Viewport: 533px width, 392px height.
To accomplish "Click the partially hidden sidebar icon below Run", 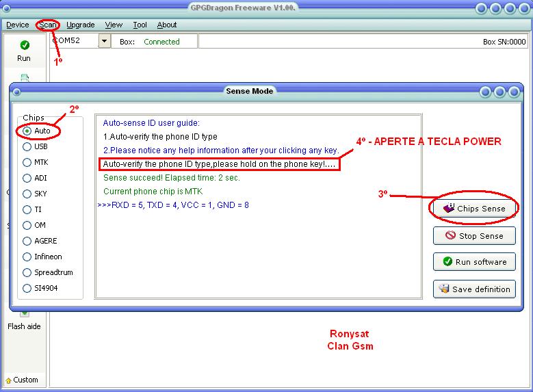I will [x=25, y=78].
